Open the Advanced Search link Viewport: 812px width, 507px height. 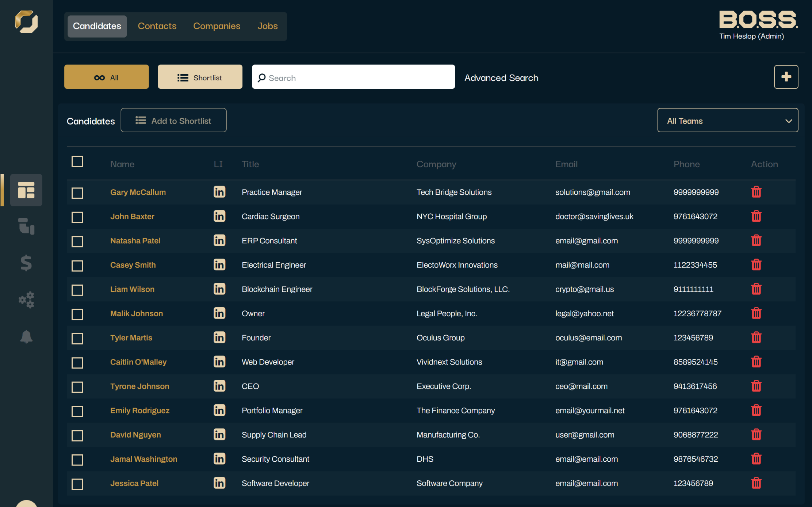[501, 78]
